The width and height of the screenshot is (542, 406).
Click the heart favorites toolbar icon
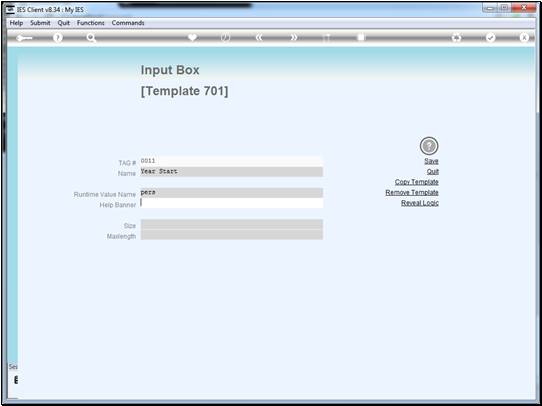click(193, 37)
